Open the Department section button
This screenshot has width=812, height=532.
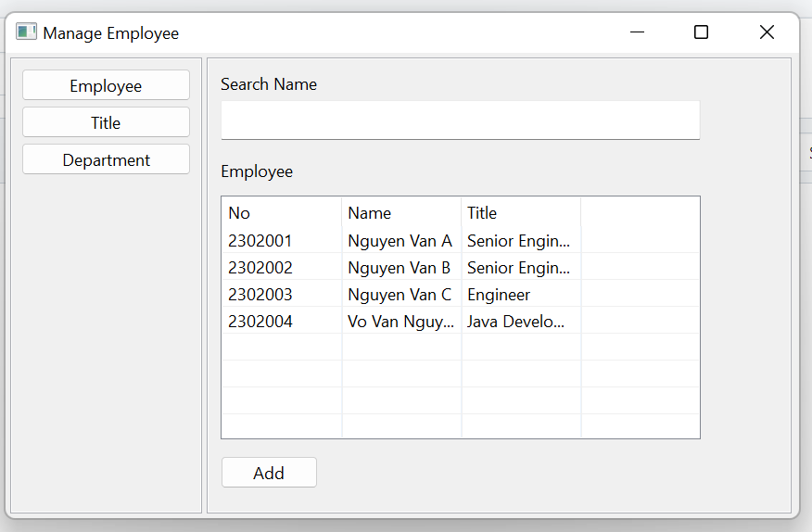tap(107, 159)
